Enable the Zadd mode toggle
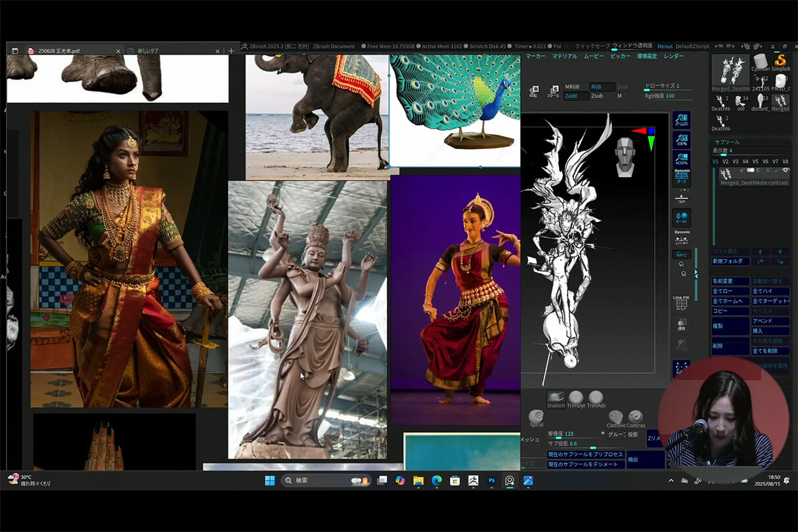The height and width of the screenshot is (532, 798). click(571, 96)
